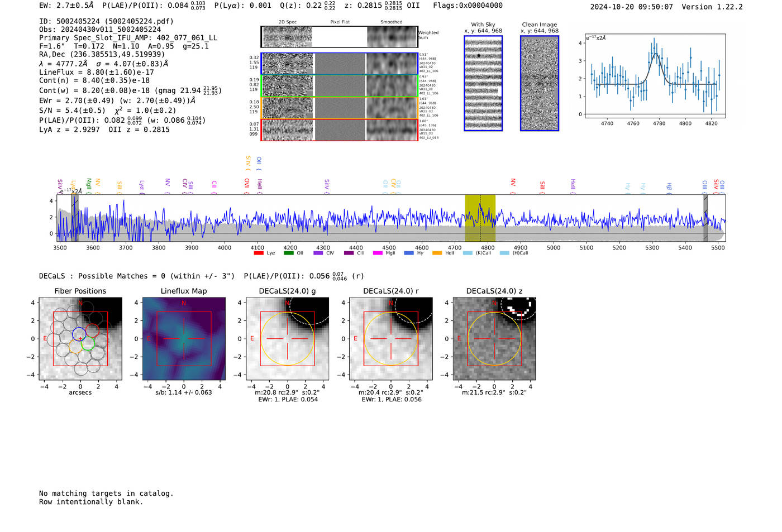Click the magenta MgII legend swatch
The image size is (782, 532).
(x=378, y=253)
